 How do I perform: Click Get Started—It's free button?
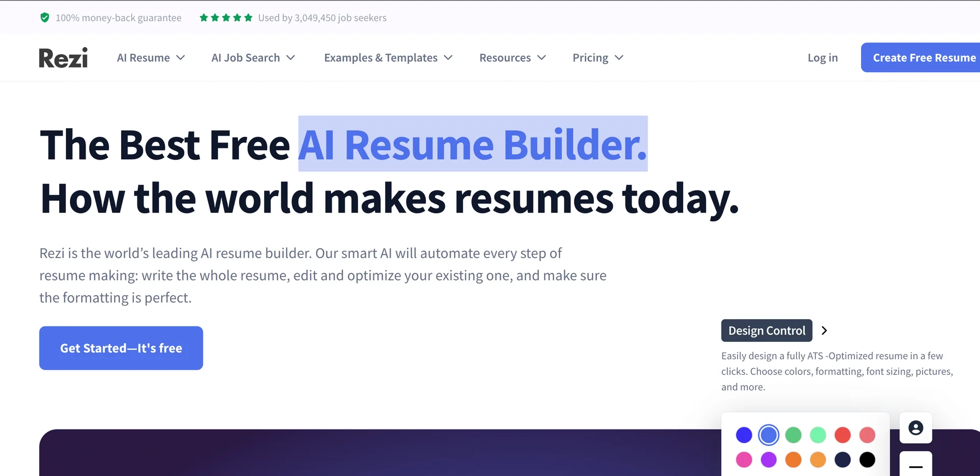[x=121, y=348]
